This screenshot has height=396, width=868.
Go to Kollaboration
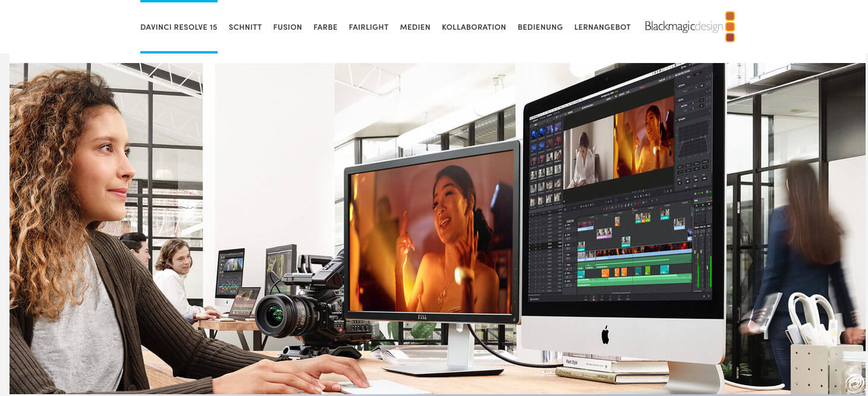(x=474, y=27)
